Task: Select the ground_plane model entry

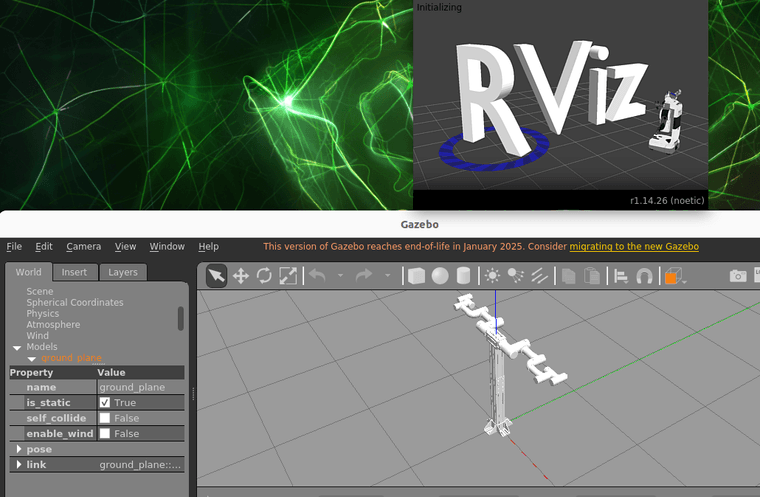Action: (71, 358)
